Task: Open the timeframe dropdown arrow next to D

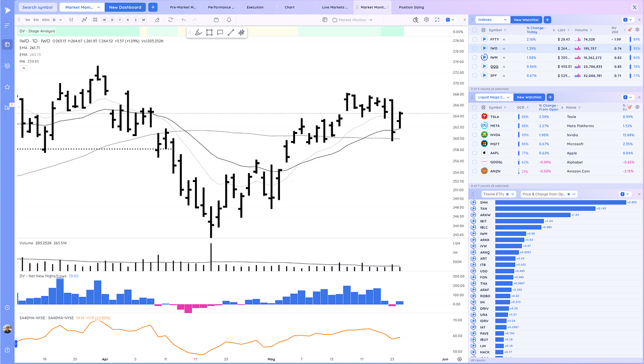Action: point(61,20)
